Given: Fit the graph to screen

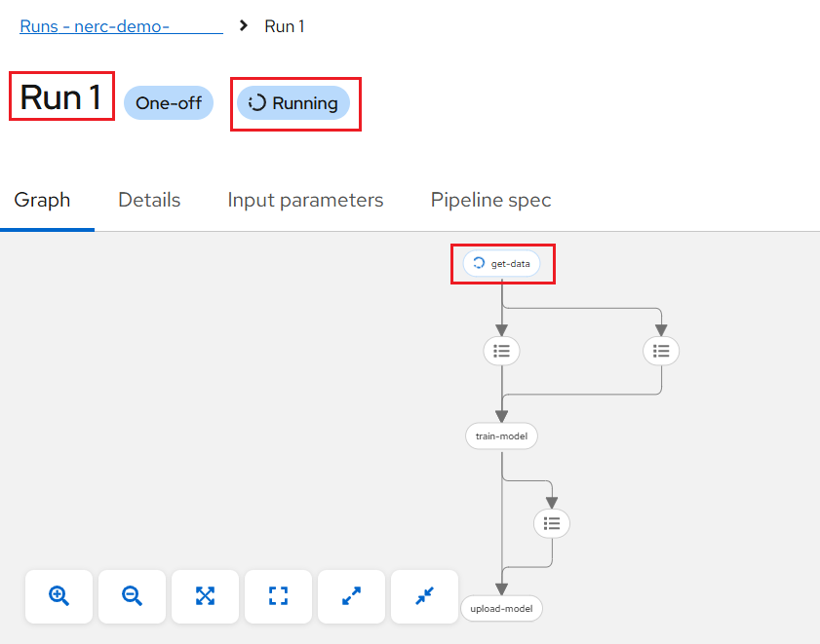Looking at the screenshot, I should point(205,596).
